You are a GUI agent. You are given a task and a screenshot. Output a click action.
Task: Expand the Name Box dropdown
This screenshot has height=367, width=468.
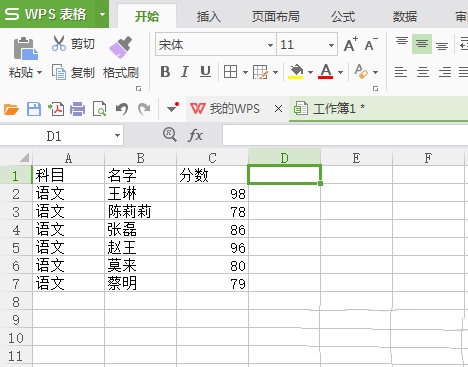pos(117,135)
